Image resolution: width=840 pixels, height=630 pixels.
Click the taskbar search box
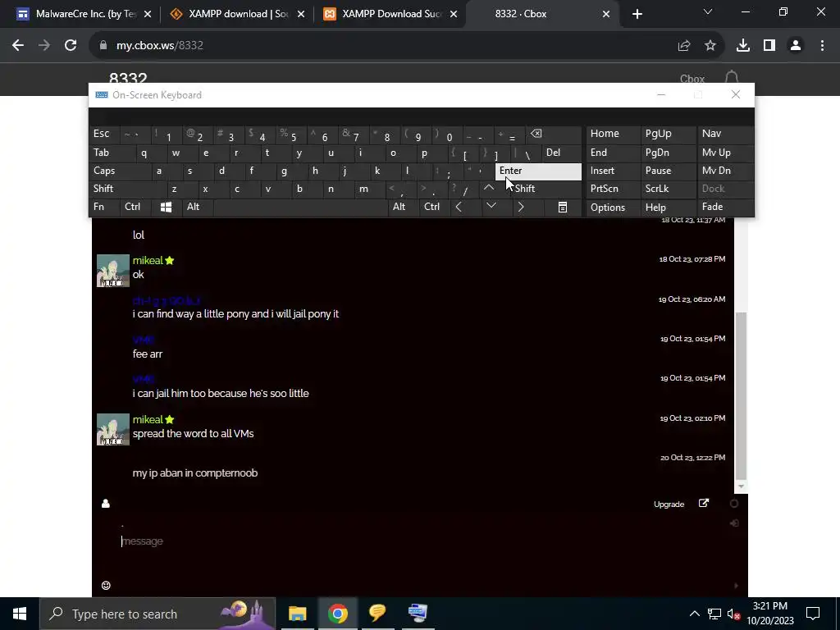(157, 614)
